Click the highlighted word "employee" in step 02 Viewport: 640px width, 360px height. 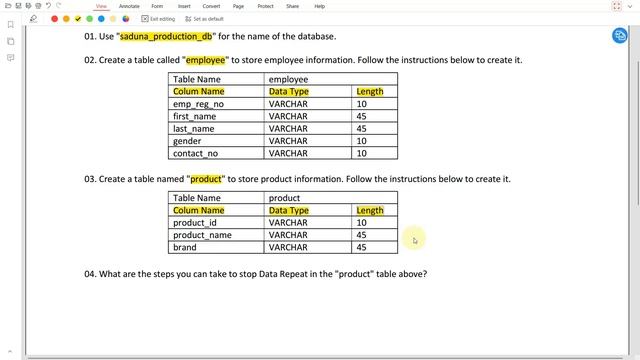[x=205, y=60]
